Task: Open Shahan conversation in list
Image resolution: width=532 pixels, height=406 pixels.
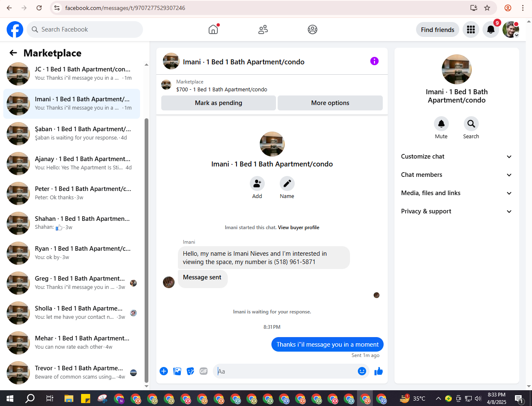Action: coord(71,223)
